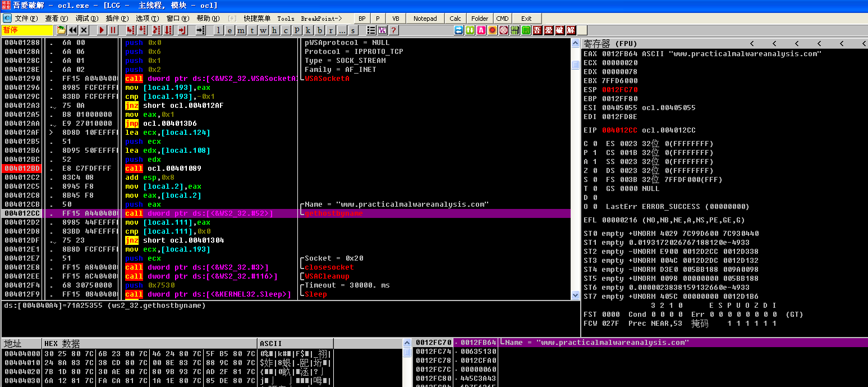The image size is (868, 387).
Task: Open the 选项(T) menu
Action: pyautogui.click(x=148, y=19)
